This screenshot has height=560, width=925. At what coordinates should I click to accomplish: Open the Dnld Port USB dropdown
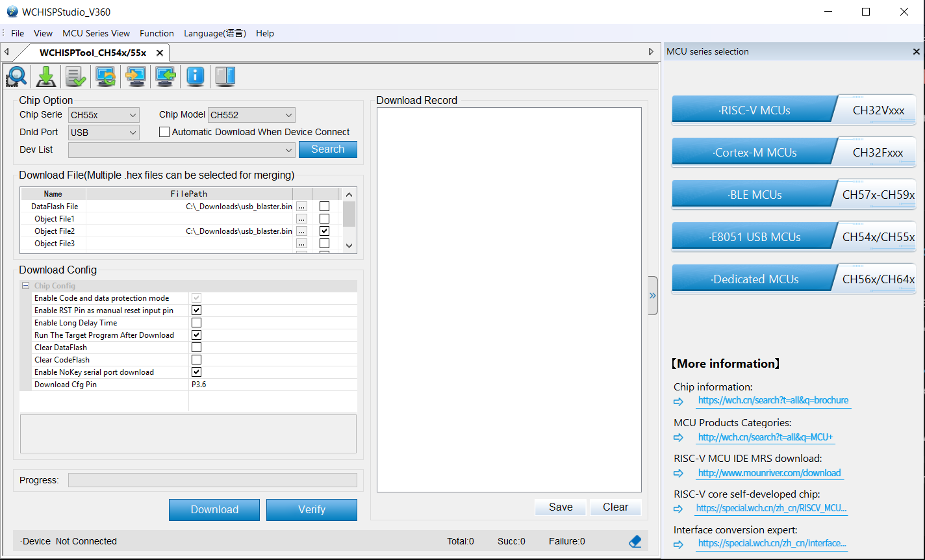point(104,133)
